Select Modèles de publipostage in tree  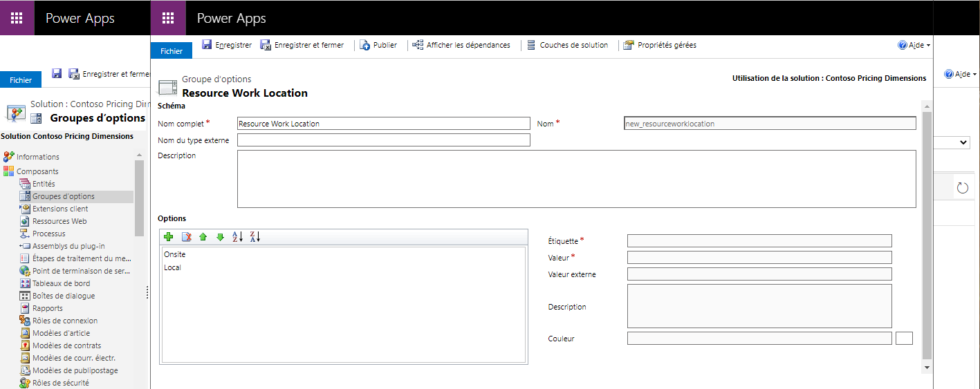tap(75, 370)
